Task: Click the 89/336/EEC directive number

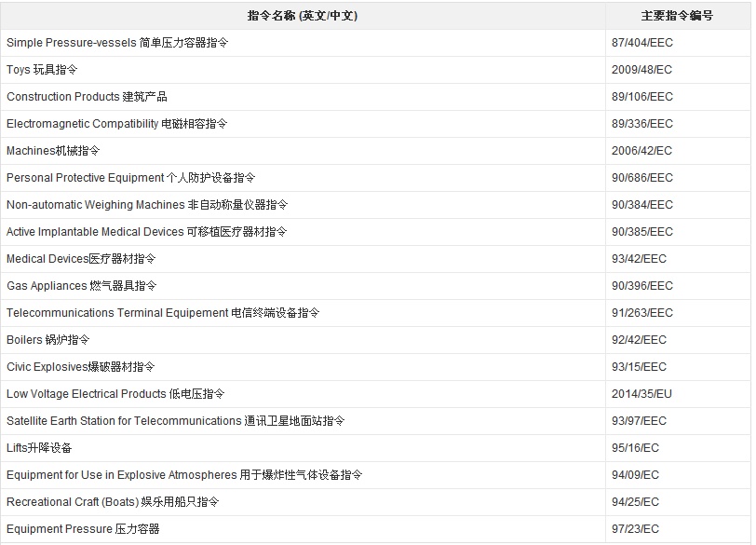Action: (x=641, y=124)
